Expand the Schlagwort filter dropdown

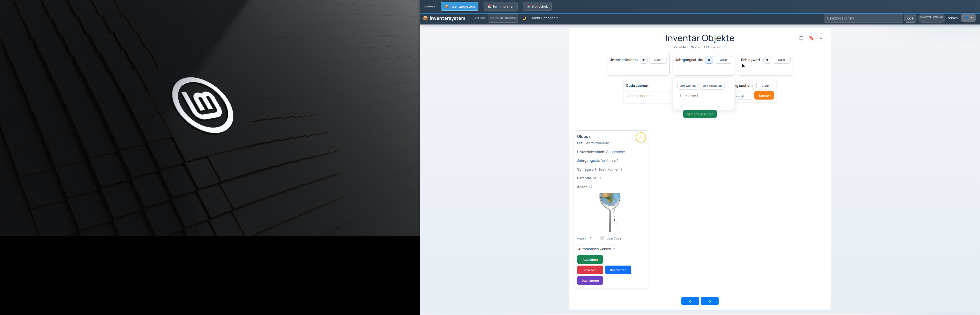(767, 60)
